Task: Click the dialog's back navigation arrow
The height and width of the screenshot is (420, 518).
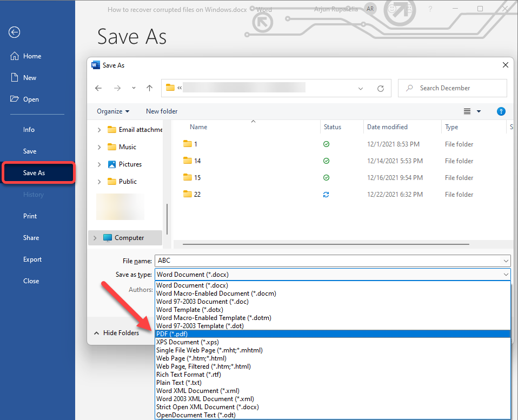Action: (x=98, y=88)
